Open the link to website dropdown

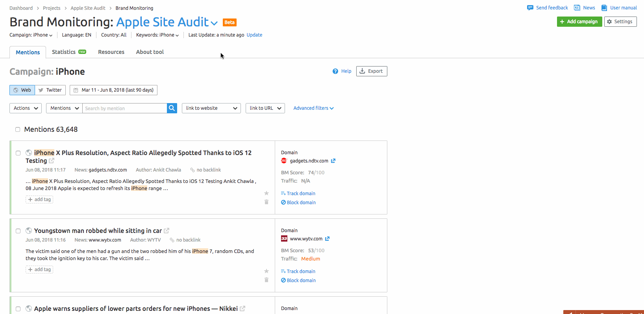(x=211, y=108)
